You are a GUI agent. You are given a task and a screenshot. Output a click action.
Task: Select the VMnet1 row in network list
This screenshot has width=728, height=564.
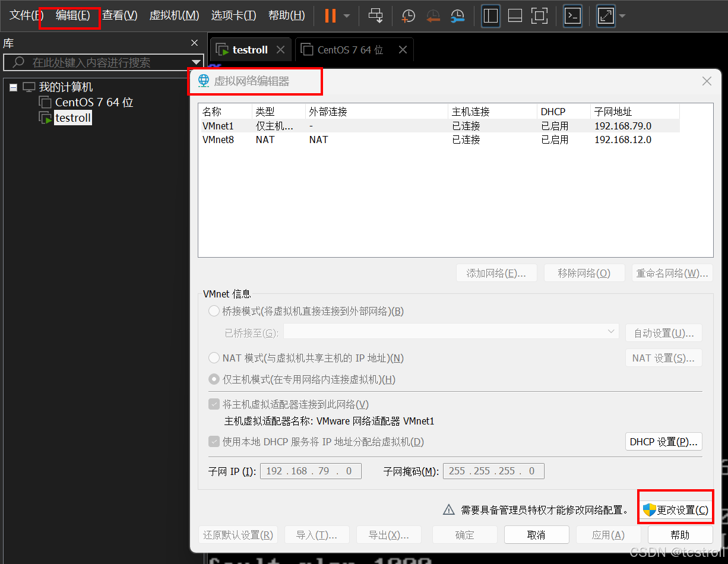[x=439, y=126]
